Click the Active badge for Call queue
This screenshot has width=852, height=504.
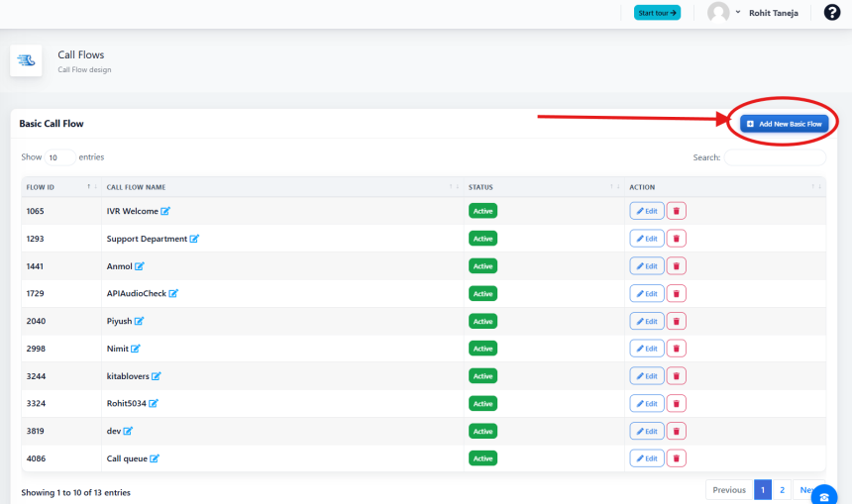pos(482,458)
